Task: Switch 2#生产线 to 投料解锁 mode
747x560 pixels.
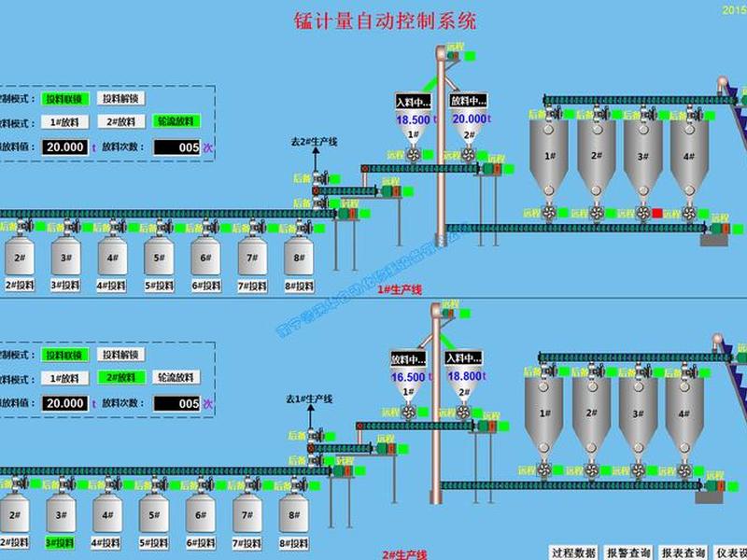Action: [121, 355]
